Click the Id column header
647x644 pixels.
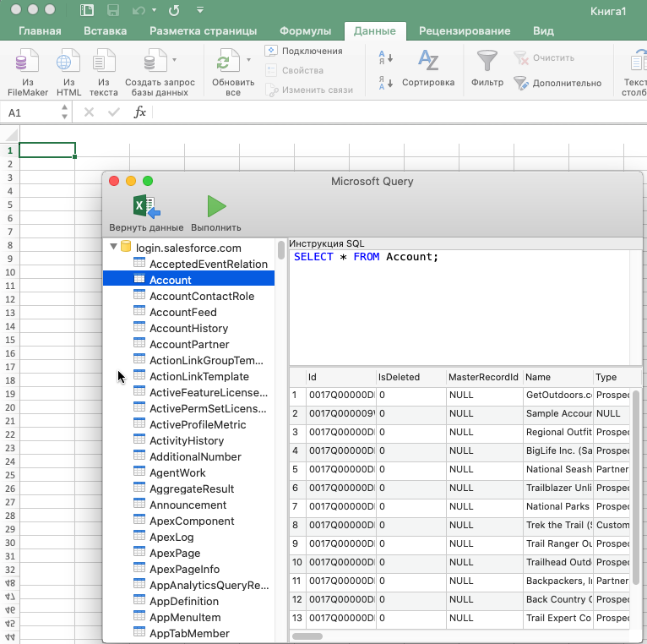click(341, 377)
